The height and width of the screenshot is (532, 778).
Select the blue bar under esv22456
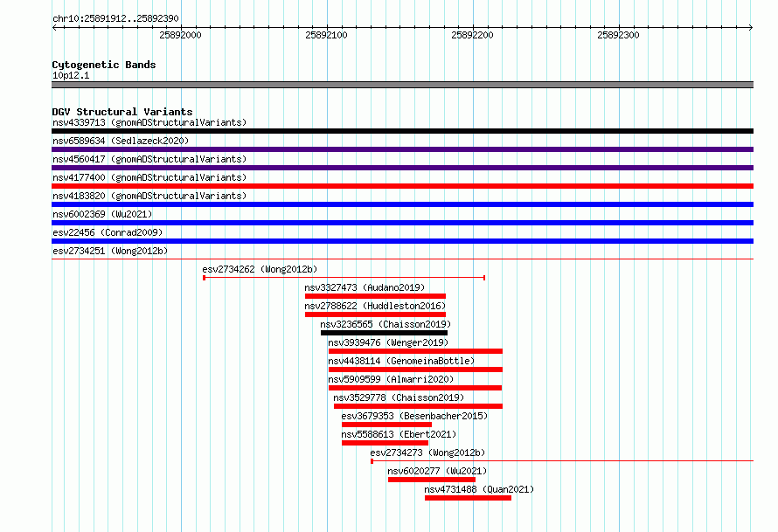click(402, 241)
